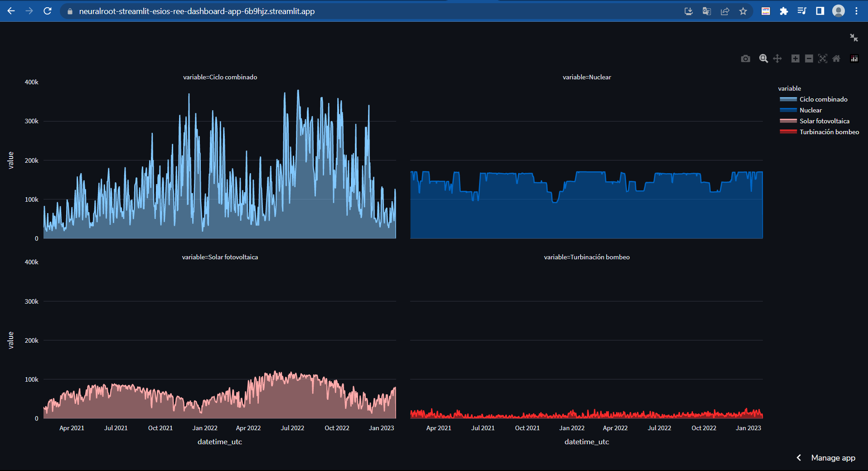The image size is (868, 471).
Task: Open Chrome profile avatar menu
Action: pos(839,11)
